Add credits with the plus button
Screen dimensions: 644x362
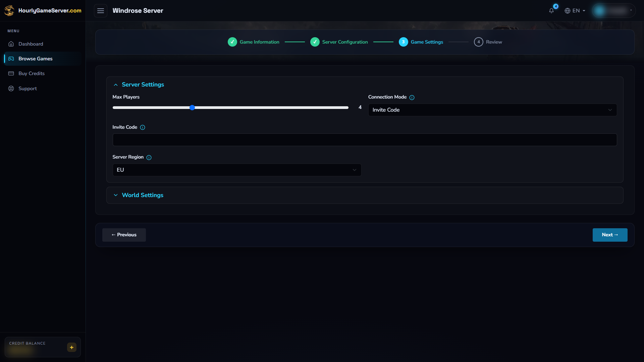click(72, 347)
